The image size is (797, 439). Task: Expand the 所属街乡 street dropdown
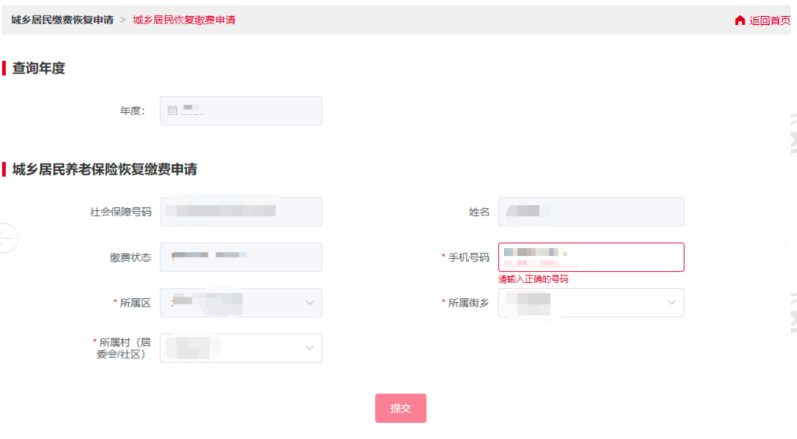(x=590, y=302)
